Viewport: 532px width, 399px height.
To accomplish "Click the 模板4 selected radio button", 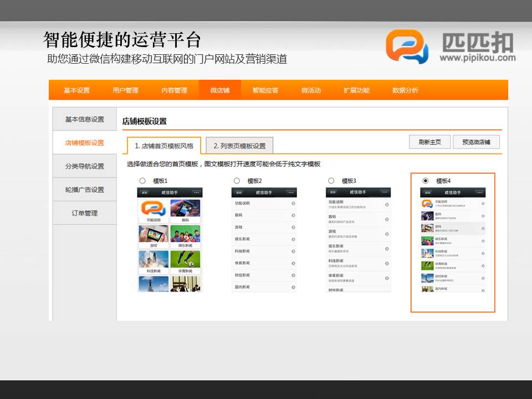I will pos(425,181).
